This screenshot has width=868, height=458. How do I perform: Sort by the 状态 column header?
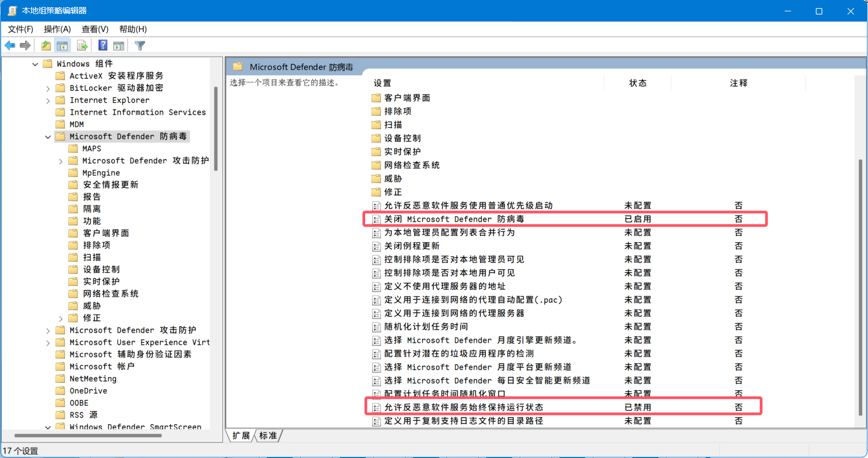tap(638, 83)
